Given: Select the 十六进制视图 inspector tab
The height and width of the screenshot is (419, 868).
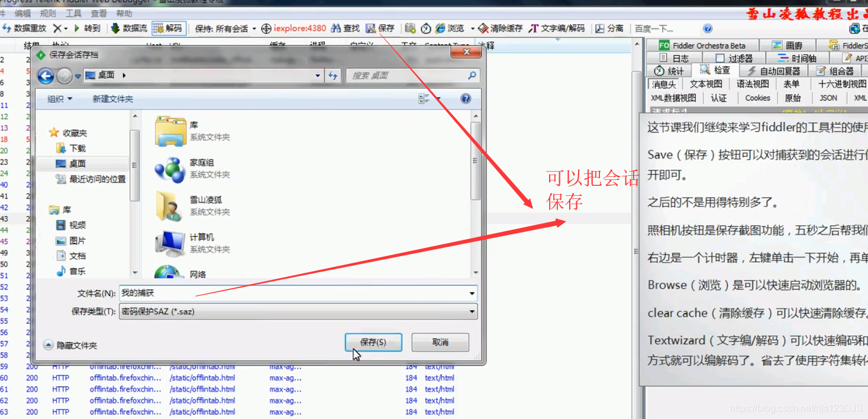Looking at the screenshot, I should click(843, 84).
